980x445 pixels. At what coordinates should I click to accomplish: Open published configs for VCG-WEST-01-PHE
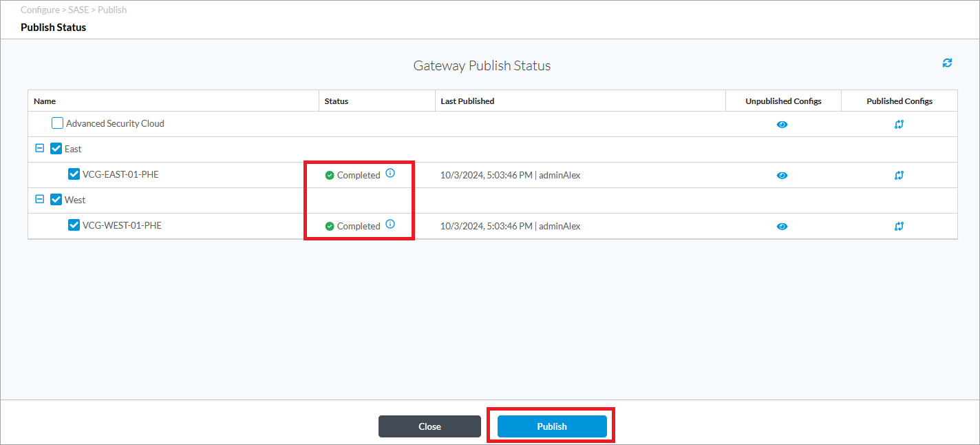899,227
